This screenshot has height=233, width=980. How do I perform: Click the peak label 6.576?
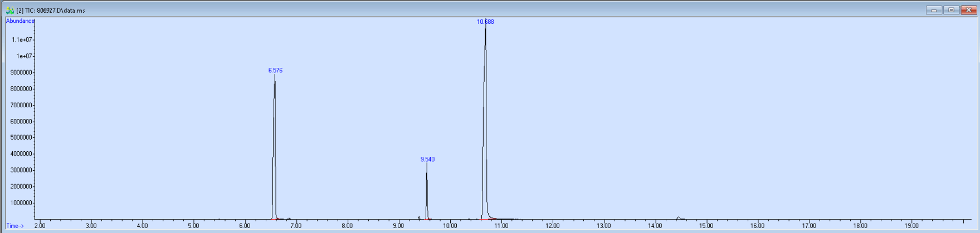[x=275, y=71]
